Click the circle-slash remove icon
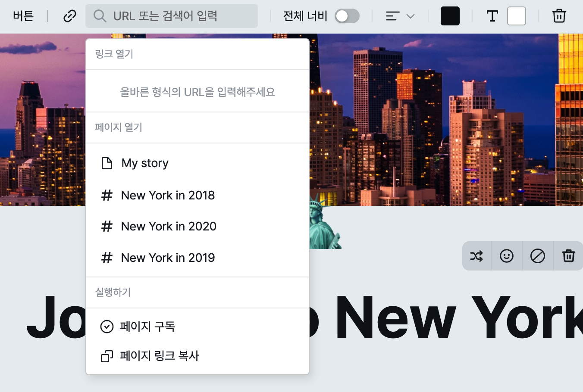Screen dimensions: 583x392 [x=537, y=256]
